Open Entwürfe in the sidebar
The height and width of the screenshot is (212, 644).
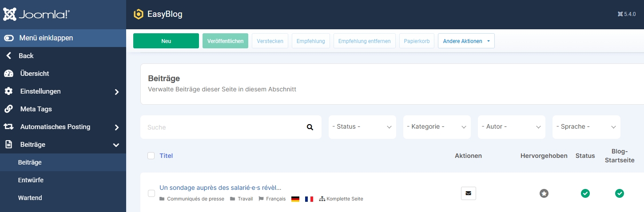click(31, 180)
